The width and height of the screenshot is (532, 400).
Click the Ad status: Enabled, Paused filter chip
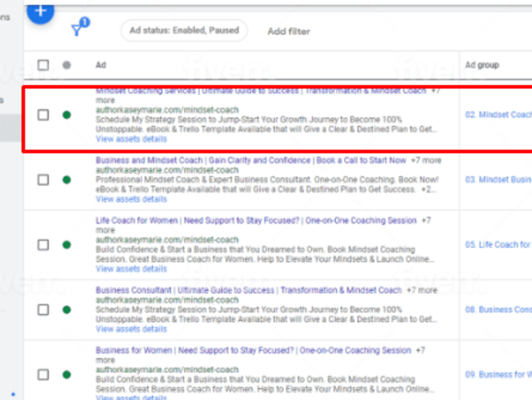coord(184,30)
